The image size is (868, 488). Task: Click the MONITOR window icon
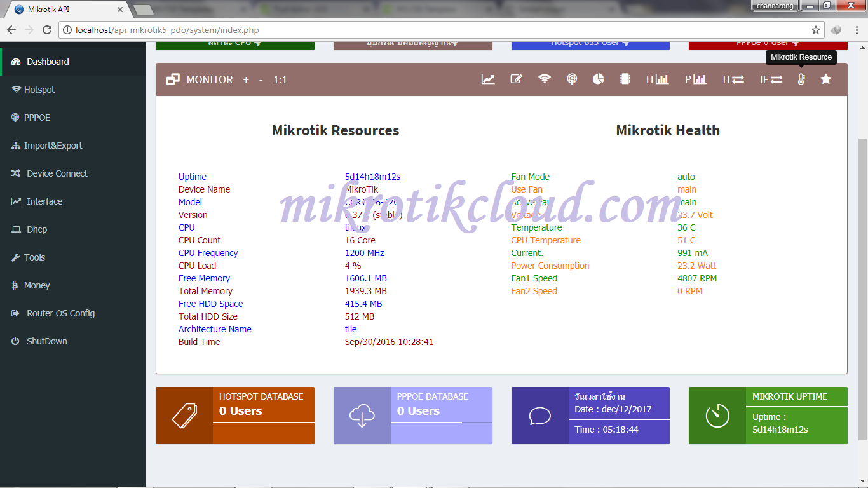(173, 79)
